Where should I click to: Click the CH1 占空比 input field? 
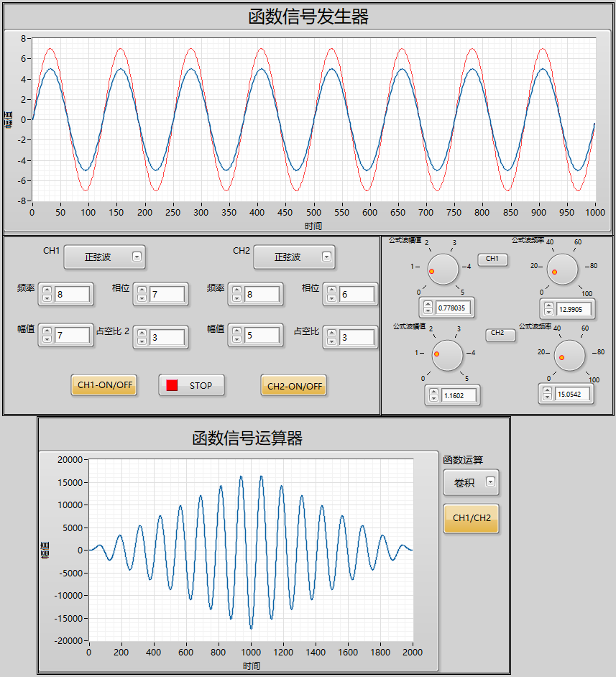167,337
